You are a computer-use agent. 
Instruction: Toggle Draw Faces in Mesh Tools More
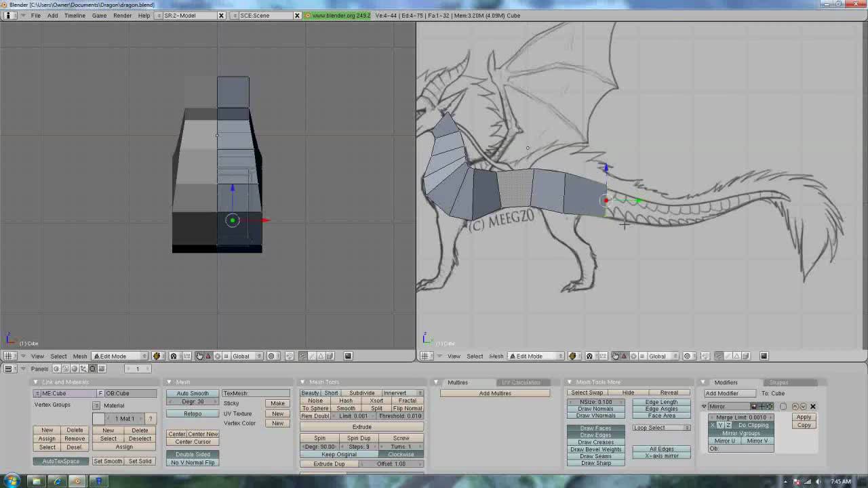pos(595,428)
